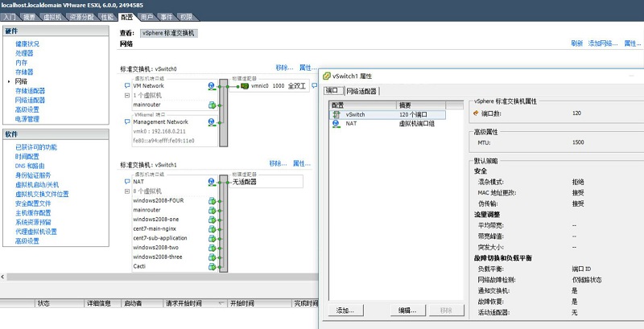Click windows2008-FOUR in the NAT VM list

159,201
